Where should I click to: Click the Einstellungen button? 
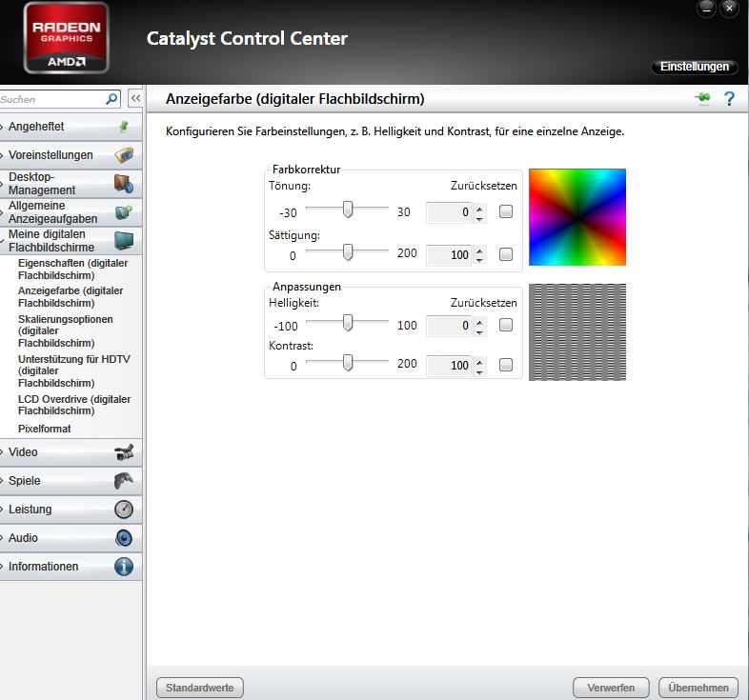coord(694,67)
